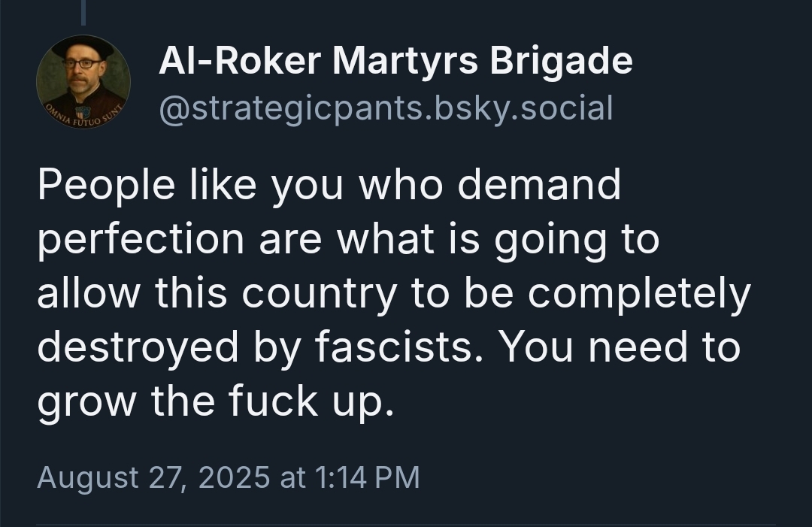Open the "Al-Roker Martyrs Brigade" display name
Viewport: 812px width, 527px height.
(x=395, y=62)
